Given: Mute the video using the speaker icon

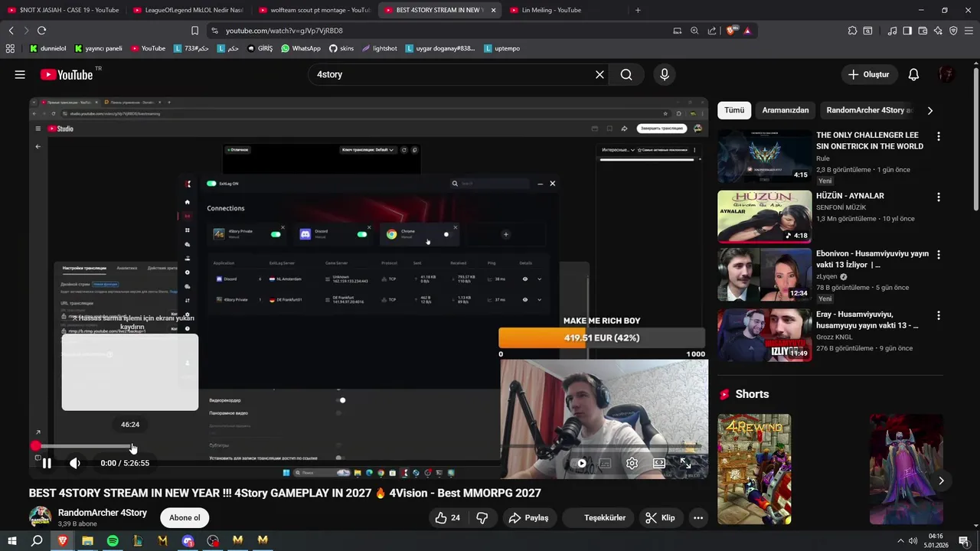Looking at the screenshot, I should (x=74, y=463).
